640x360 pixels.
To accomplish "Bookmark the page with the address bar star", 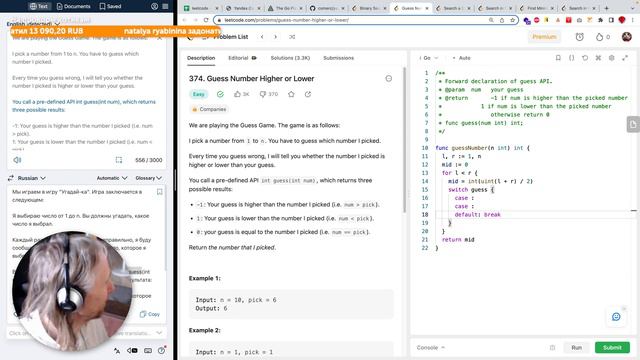I will point(512,20).
